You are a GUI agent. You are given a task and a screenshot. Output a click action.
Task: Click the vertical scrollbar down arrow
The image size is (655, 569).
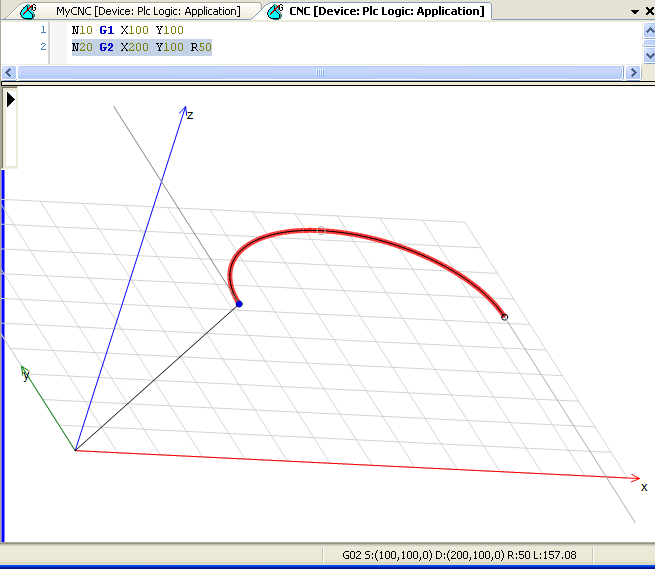click(x=649, y=55)
